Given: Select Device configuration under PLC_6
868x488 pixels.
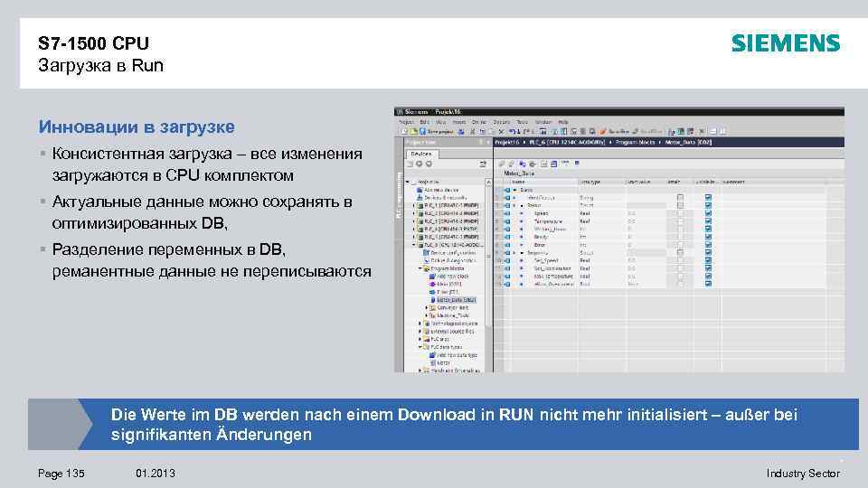Looking at the screenshot, I should pyautogui.click(x=453, y=253).
